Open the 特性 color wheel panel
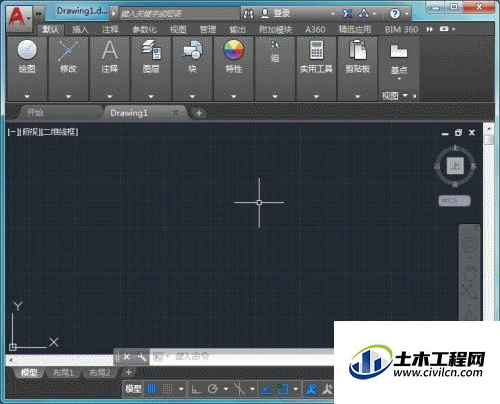This screenshot has width=500, height=404. pos(234,50)
